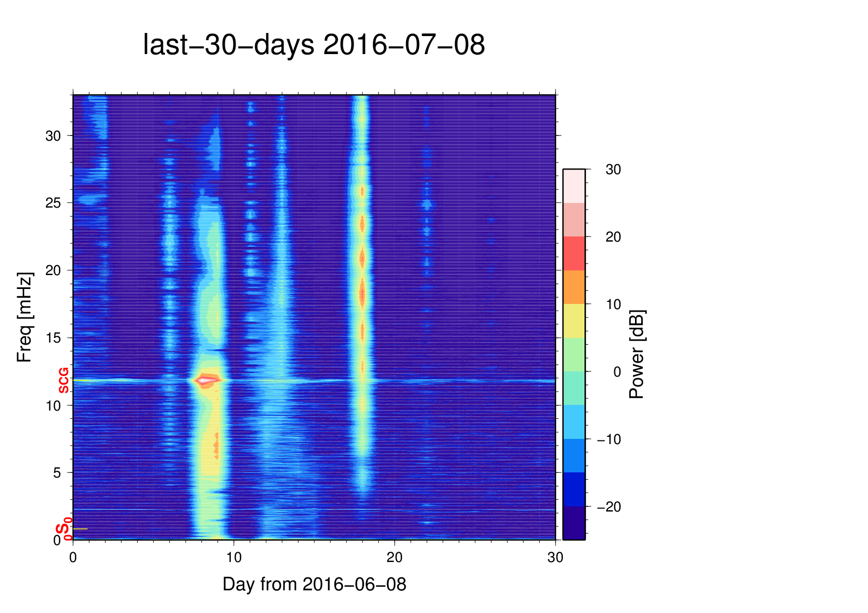
Task: Click the short yellow line beside 0S0
Action: click(x=80, y=529)
